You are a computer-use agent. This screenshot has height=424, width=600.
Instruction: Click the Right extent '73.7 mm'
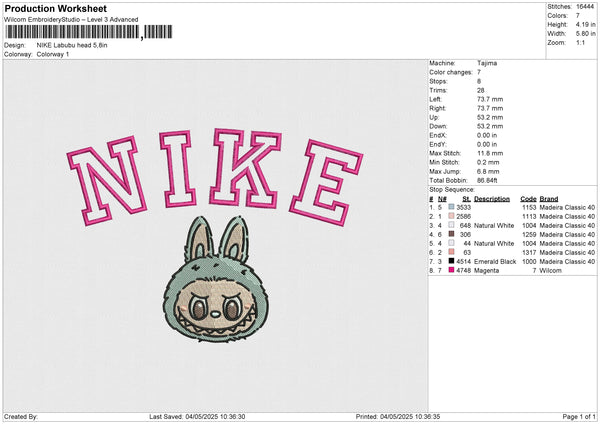point(490,108)
